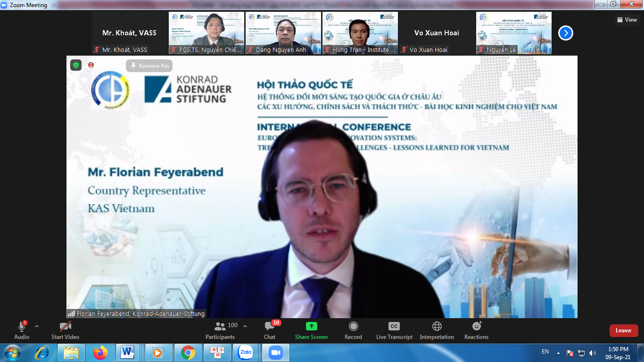This screenshot has height=362, width=644.
Task: Open Firefox from the taskbar
Action: (100, 353)
